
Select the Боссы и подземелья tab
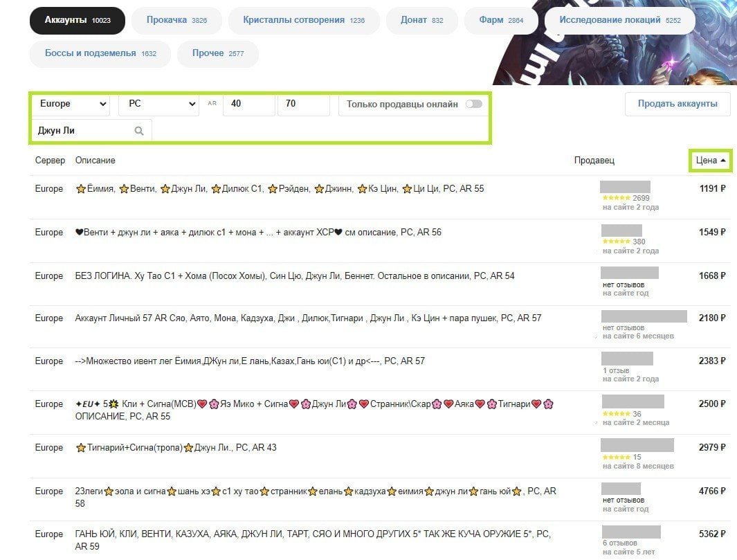(x=100, y=53)
